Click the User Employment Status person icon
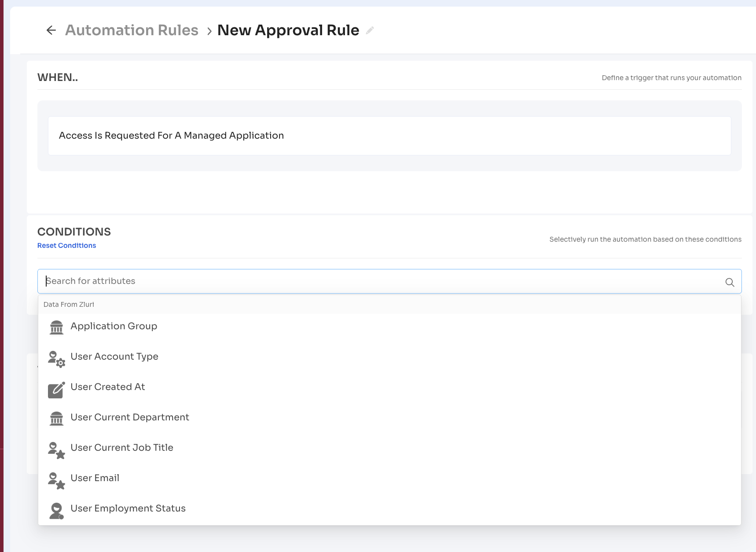756x552 pixels. pos(56,511)
